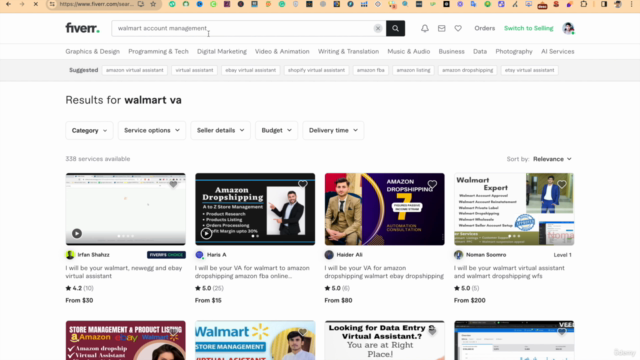Select amazon dropshipping suggestion
Viewport: 640px width, 360px height.
point(467,70)
